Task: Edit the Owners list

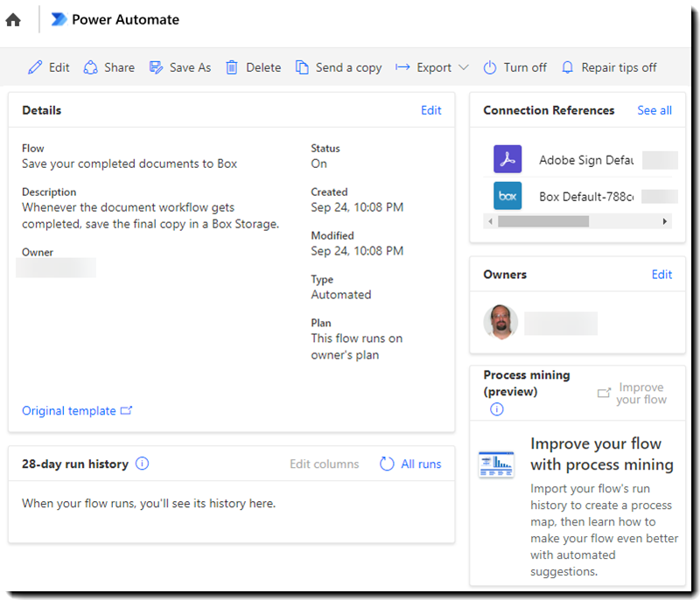Action: click(x=661, y=275)
